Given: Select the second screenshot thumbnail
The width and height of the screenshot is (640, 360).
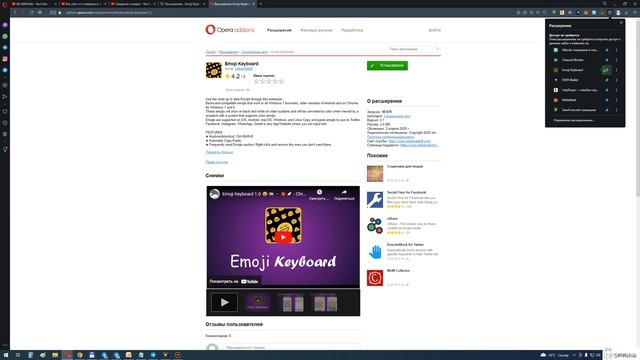Looking at the screenshot, I should (x=291, y=302).
